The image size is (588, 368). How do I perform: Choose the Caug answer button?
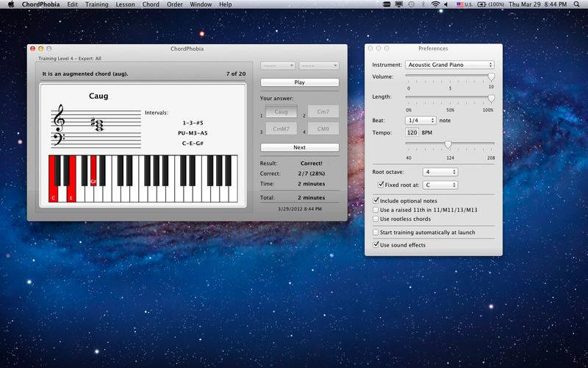[x=282, y=112]
